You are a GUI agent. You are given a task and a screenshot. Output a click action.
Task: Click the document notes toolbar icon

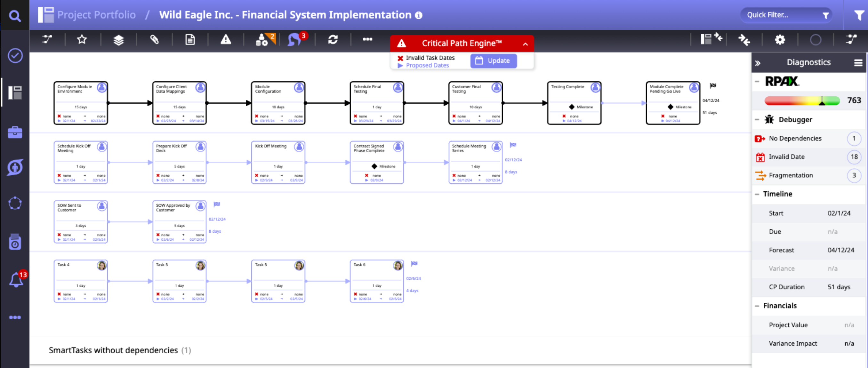click(190, 40)
